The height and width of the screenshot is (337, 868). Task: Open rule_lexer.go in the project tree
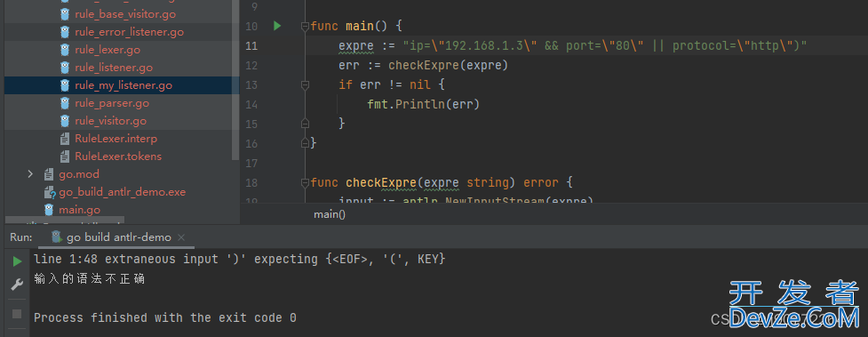tap(108, 50)
